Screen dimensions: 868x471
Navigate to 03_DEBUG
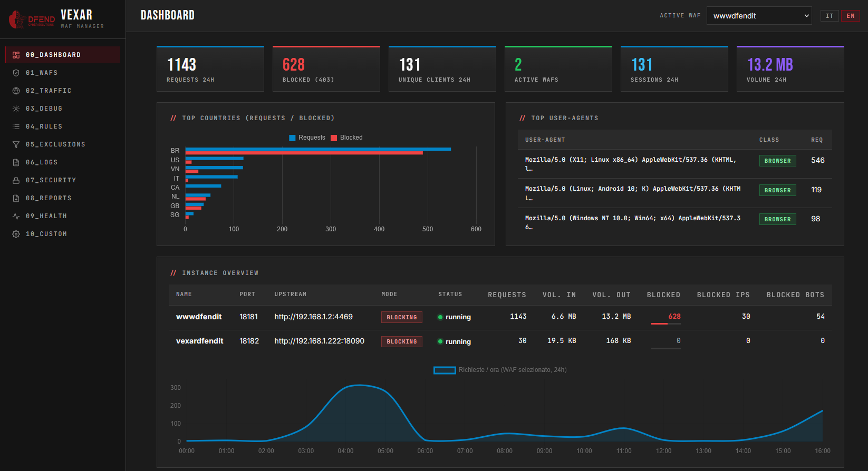click(62, 109)
